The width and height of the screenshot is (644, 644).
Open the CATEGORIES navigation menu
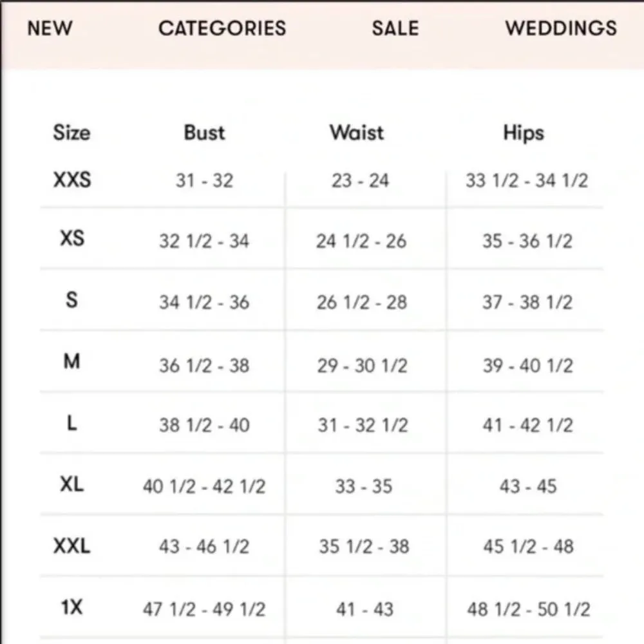point(222,28)
